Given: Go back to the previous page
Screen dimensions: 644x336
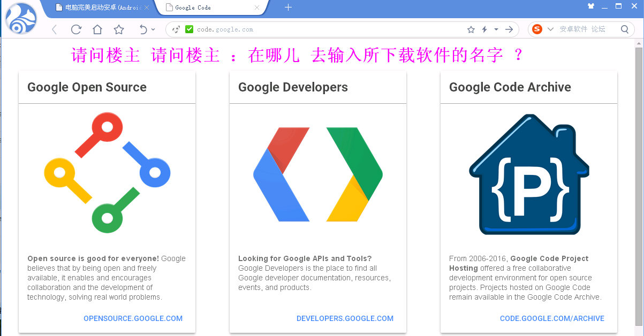Looking at the screenshot, I should tap(54, 29).
